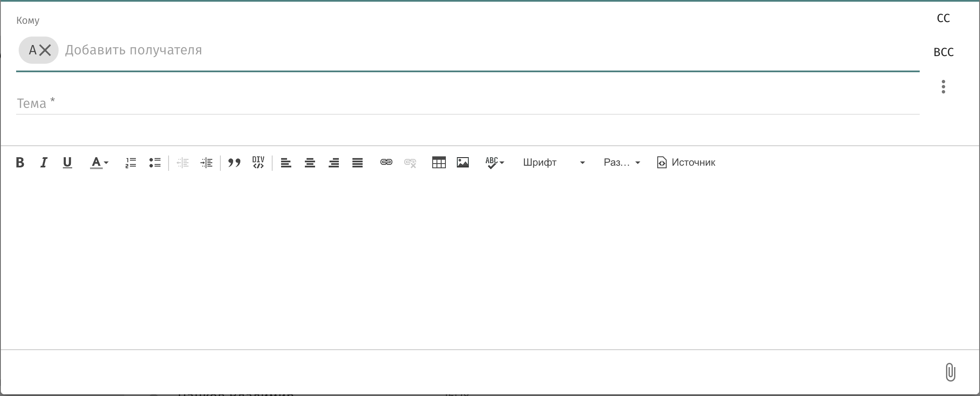980x396 pixels.
Task: Click the Источник source button
Action: 686,162
